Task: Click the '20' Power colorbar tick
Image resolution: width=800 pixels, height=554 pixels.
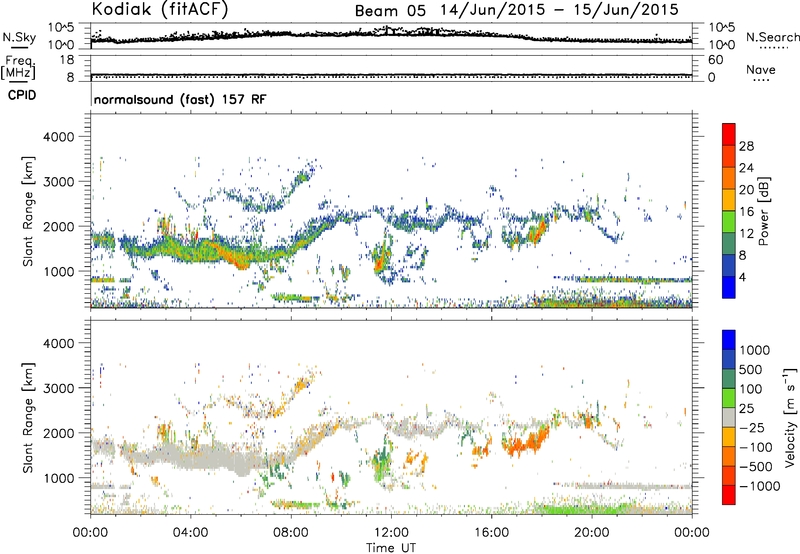Action: pyautogui.click(x=746, y=190)
